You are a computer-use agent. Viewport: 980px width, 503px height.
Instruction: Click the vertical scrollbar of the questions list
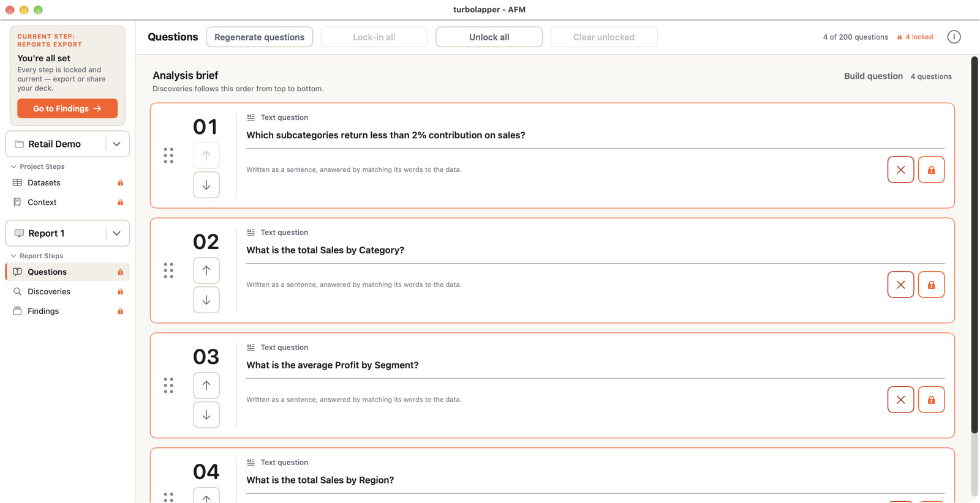pyautogui.click(x=974, y=245)
